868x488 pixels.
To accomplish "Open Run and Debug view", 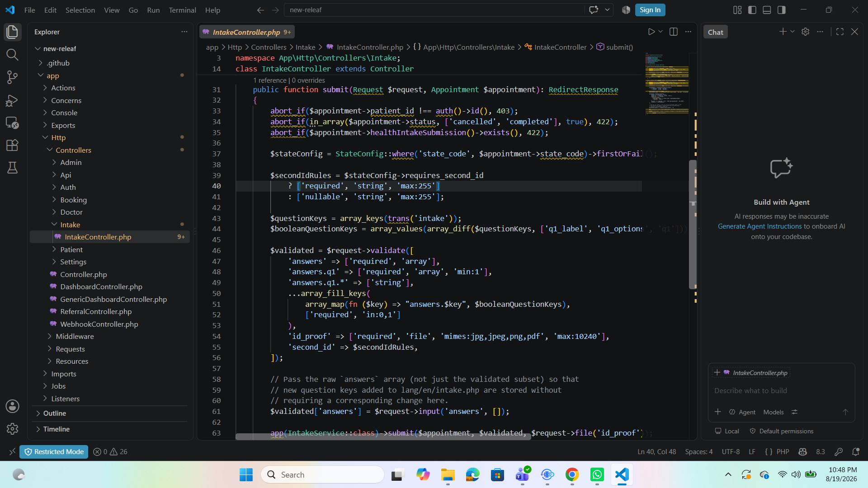I will [x=12, y=100].
